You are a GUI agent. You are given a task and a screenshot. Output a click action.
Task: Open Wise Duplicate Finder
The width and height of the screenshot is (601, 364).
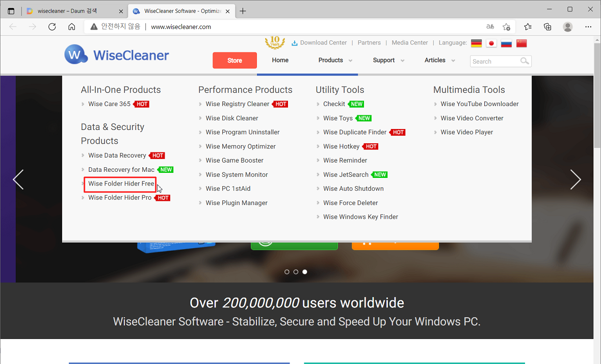coord(355,132)
